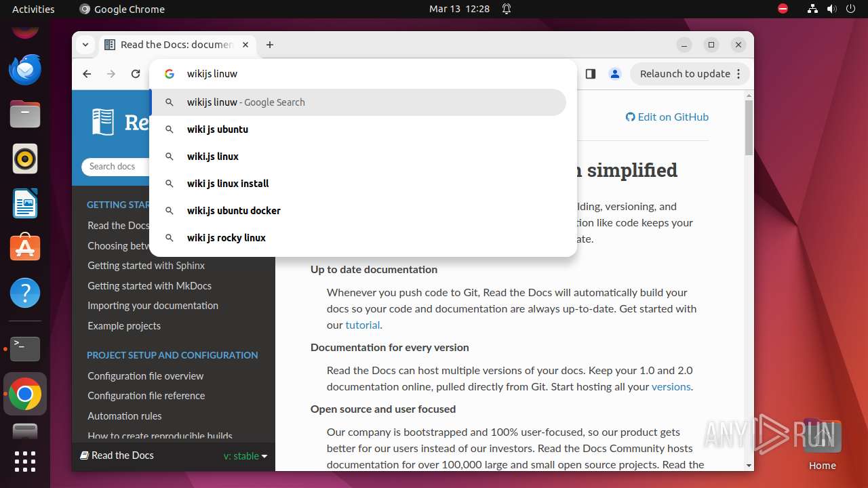The image size is (868, 488).
Task: Click the disabled forward navigation arrow
Action: pos(111,74)
